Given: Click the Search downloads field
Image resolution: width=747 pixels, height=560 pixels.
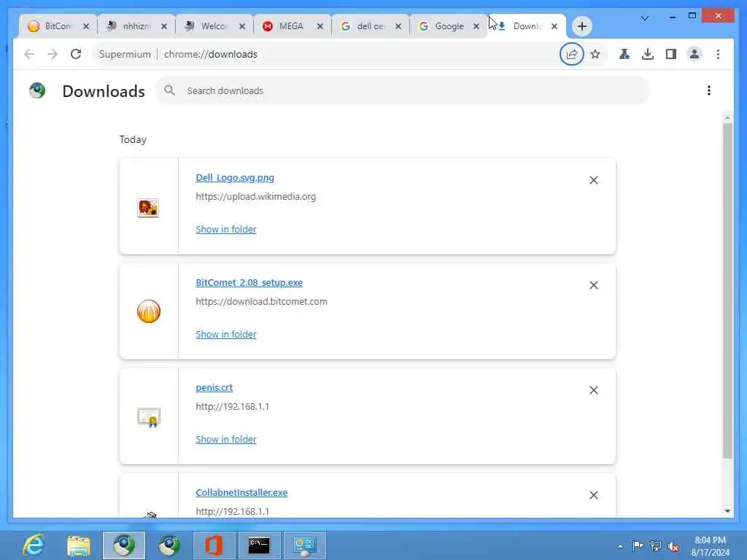Looking at the screenshot, I should pyautogui.click(x=403, y=90).
